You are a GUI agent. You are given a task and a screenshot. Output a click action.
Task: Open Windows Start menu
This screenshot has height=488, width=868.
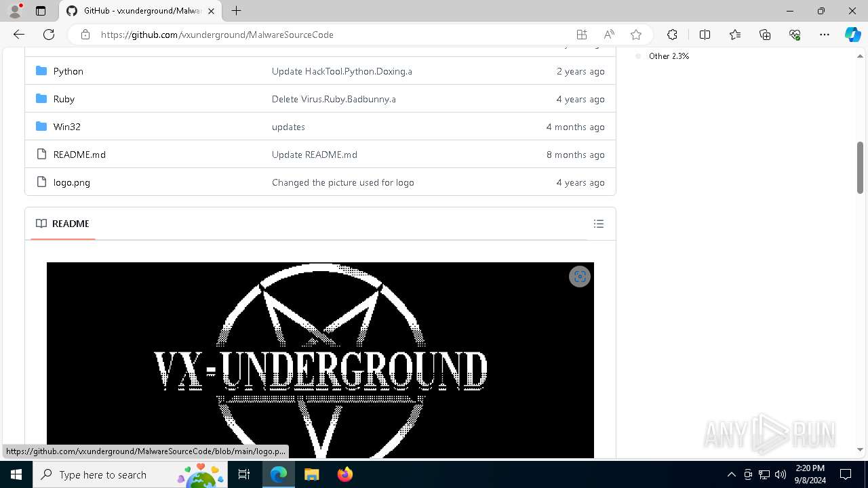[16, 474]
